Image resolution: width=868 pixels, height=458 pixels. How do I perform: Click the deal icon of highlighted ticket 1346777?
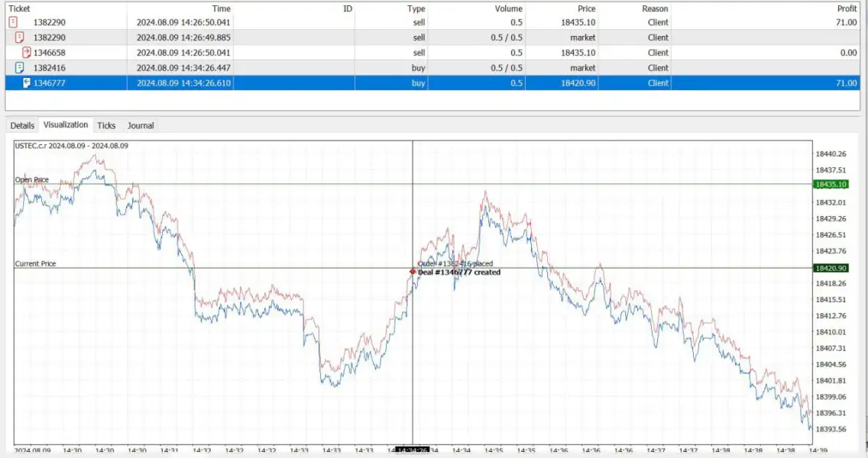[27, 83]
